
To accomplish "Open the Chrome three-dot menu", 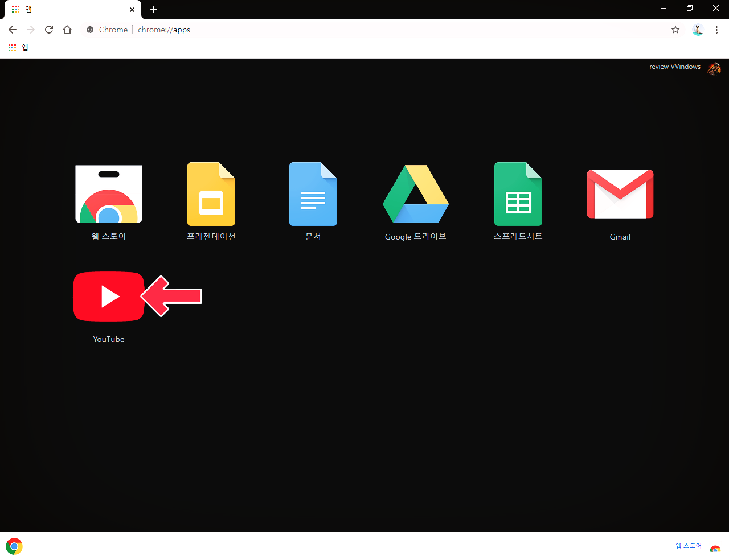I will (x=716, y=30).
